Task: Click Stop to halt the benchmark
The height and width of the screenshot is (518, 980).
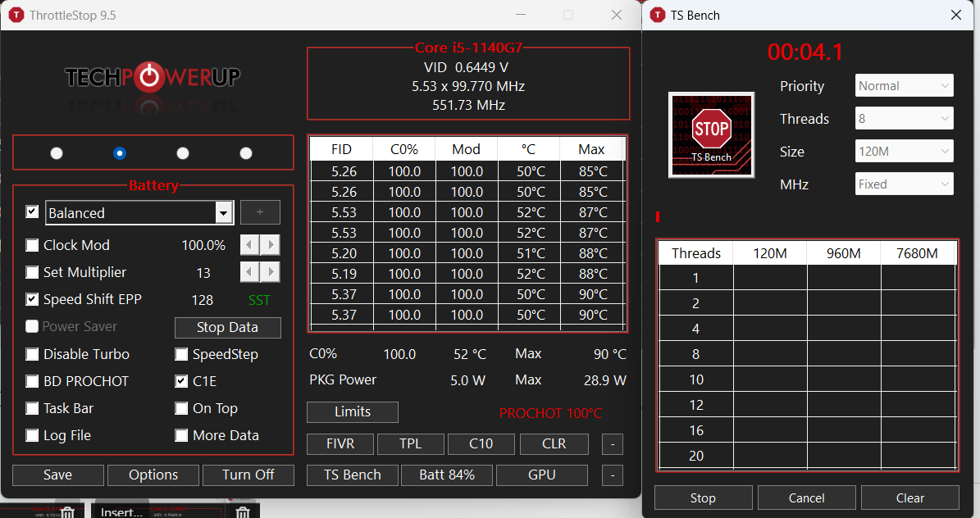Action: click(x=703, y=498)
